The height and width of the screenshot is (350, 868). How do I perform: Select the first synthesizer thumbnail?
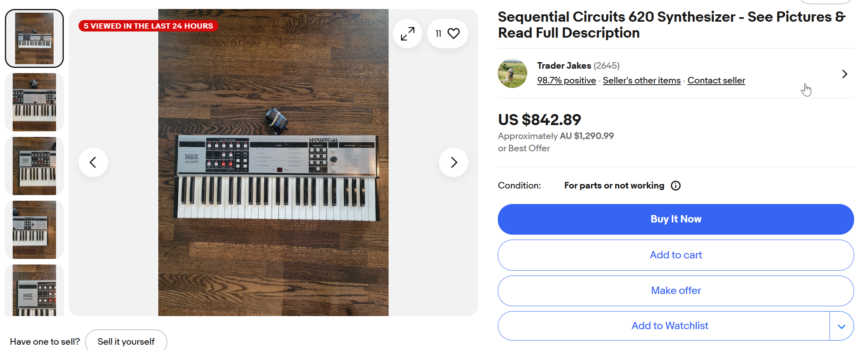34,38
